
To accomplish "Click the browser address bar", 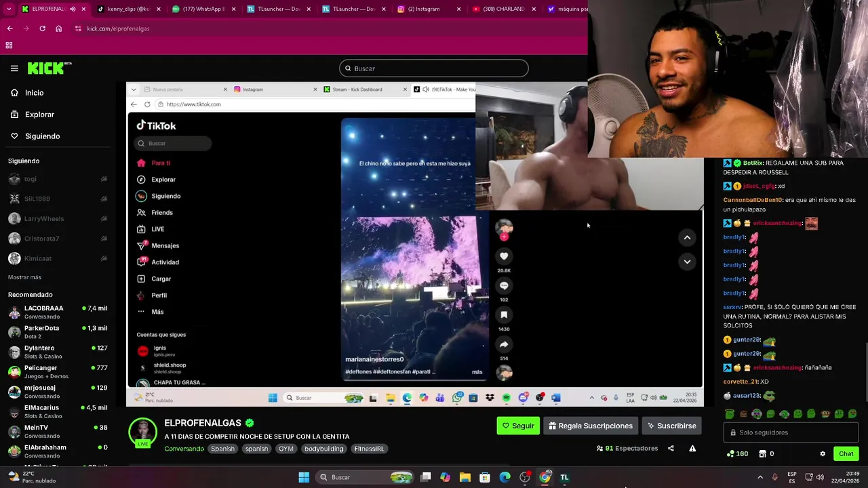I will [325, 28].
